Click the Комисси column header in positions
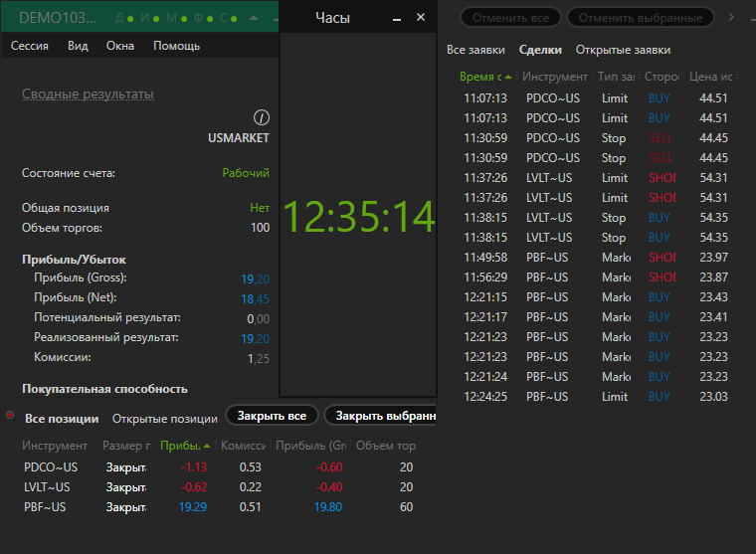Image resolution: width=756 pixels, height=554 pixels. (243, 446)
